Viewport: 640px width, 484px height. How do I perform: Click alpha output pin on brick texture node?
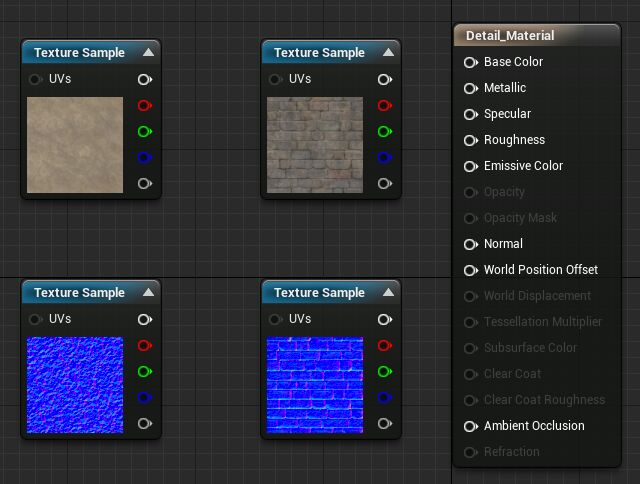tap(385, 184)
